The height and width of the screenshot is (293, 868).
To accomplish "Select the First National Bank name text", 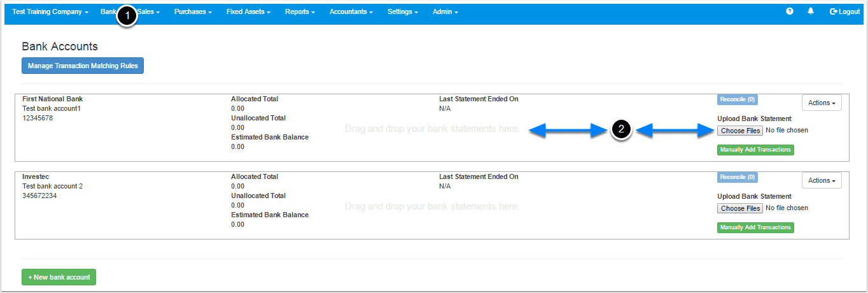I will (53, 99).
